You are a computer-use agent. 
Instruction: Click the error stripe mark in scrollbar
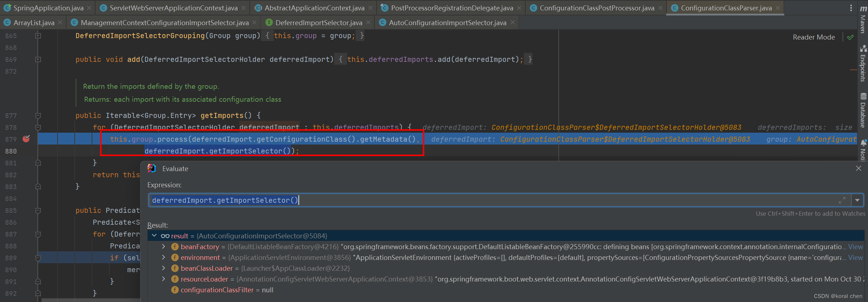(854, 70)
